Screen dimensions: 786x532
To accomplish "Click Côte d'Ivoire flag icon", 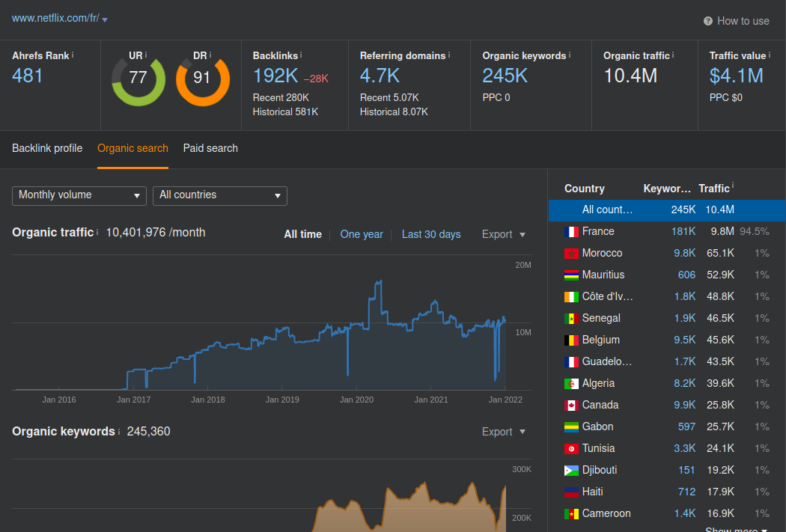I will coord(571,297).
